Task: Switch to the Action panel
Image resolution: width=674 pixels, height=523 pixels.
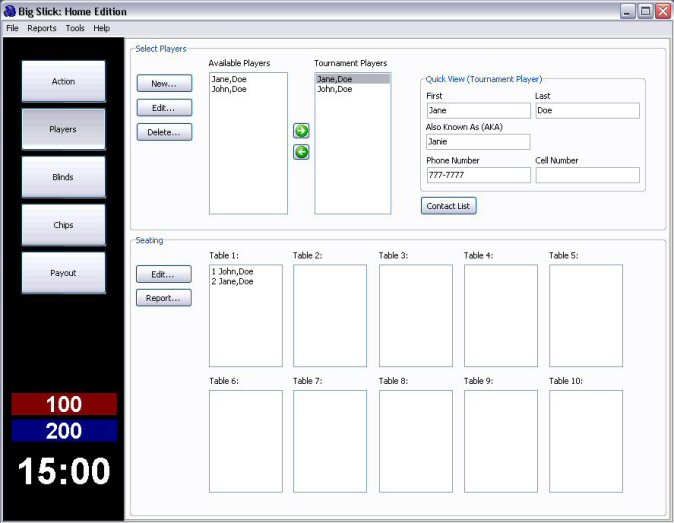Action: (64, 82)
